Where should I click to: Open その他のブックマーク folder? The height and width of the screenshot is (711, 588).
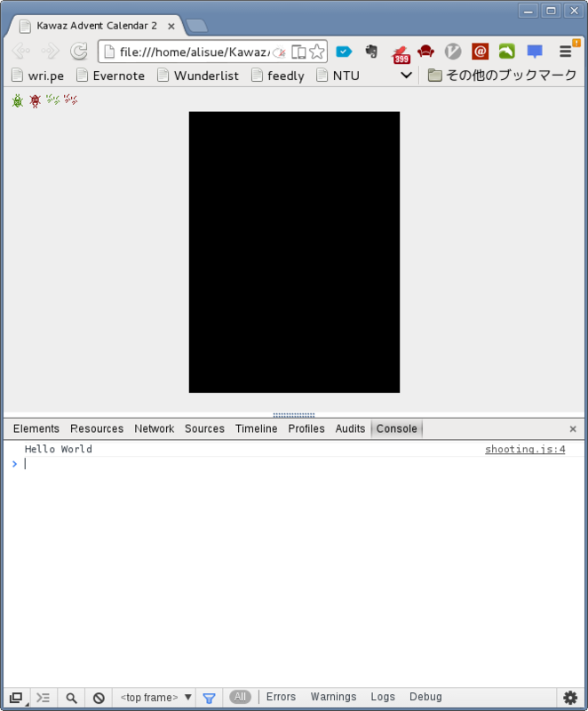click(x=502, y=76)
